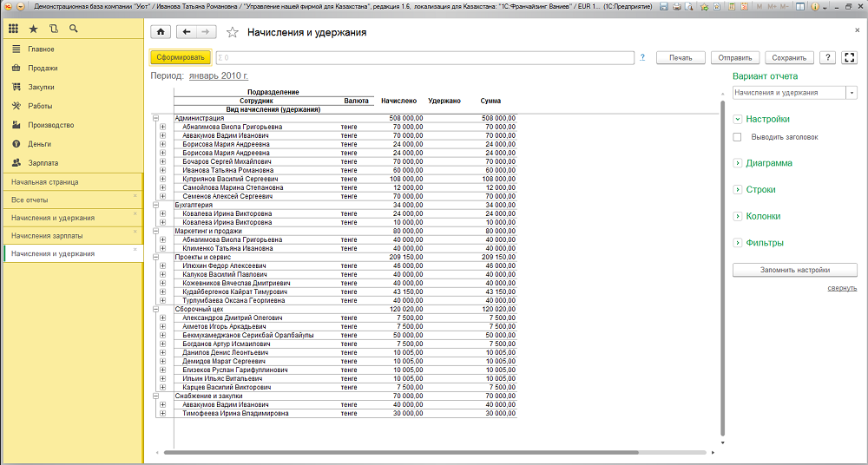Expand the Диаграмма settings section
The width and height of the screenshot is (868, 465).
click(738, 163)
